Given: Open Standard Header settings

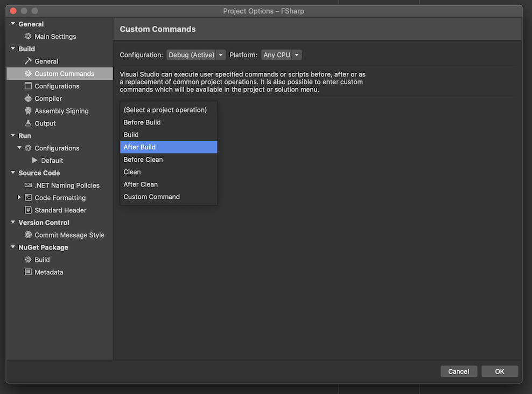Looking at the screenshot, I should pyautogui.click(x=60, y=210).
